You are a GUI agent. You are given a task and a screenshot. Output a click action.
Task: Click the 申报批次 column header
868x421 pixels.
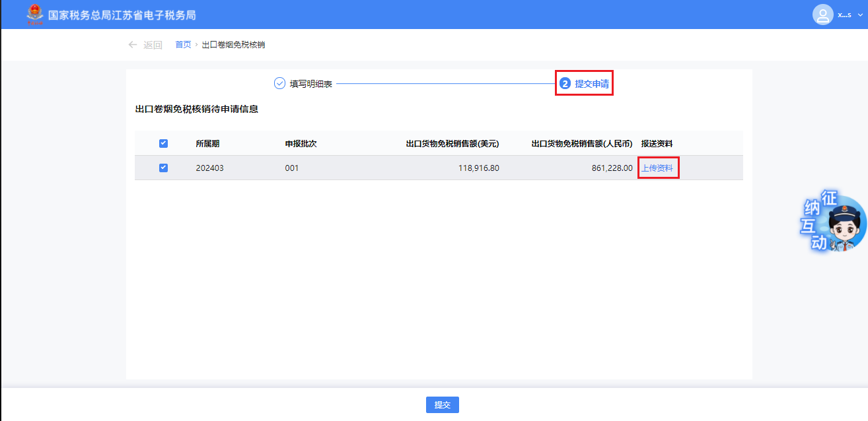pyautogui.click(x=301, y=143)
